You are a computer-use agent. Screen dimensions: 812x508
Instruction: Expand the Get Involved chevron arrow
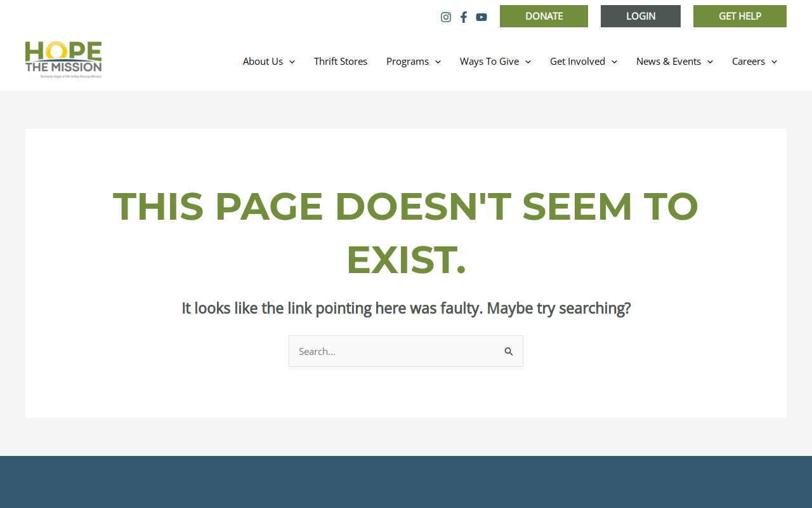coord(614,62)
